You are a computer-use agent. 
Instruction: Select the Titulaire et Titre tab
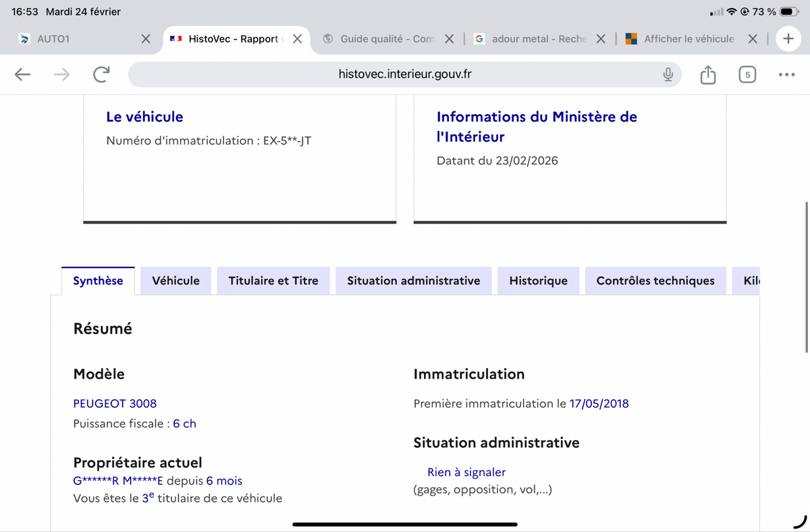273,281
